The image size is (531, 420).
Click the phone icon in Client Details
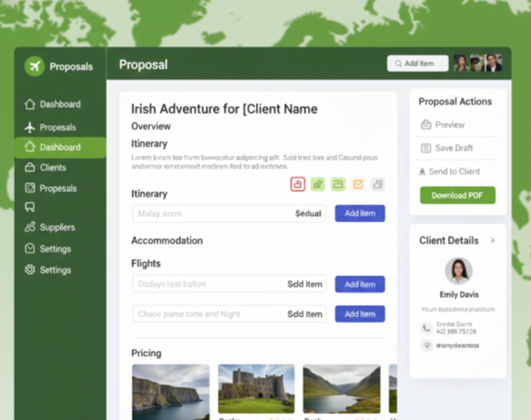tap(426, 328)
